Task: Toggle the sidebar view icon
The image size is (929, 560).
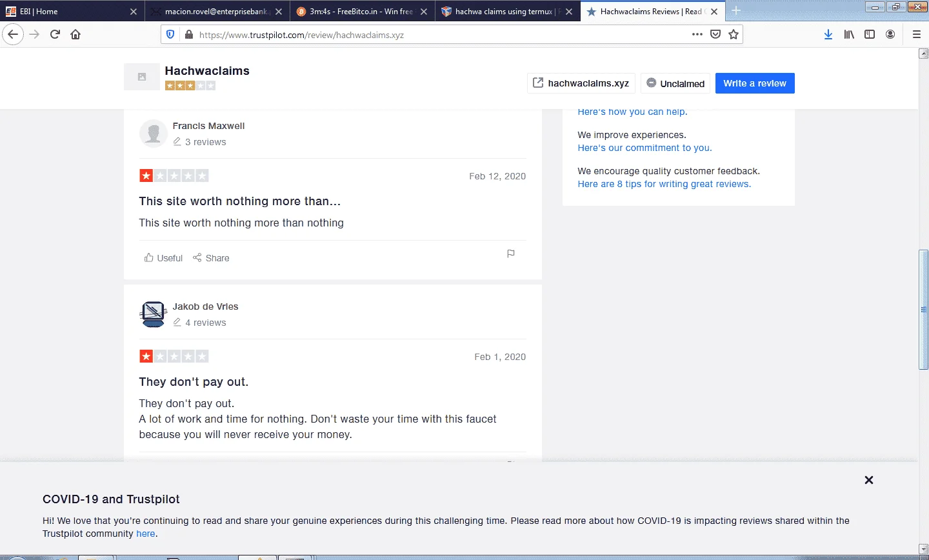Action: [x=870, y=35]
